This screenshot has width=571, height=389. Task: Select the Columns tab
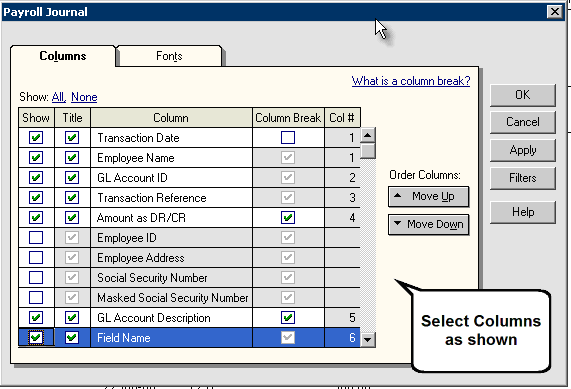(63, 56)
